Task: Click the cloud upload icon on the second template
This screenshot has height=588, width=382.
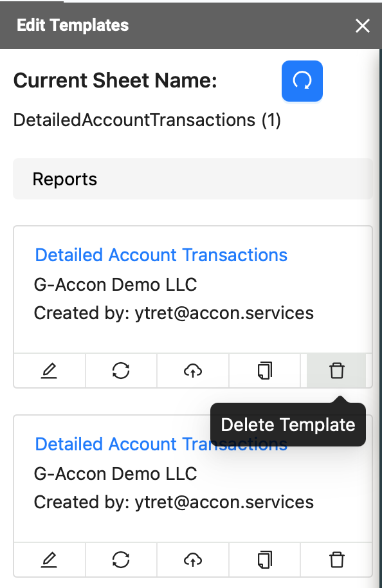Action: pyautogui.click(x=193, y=560)
